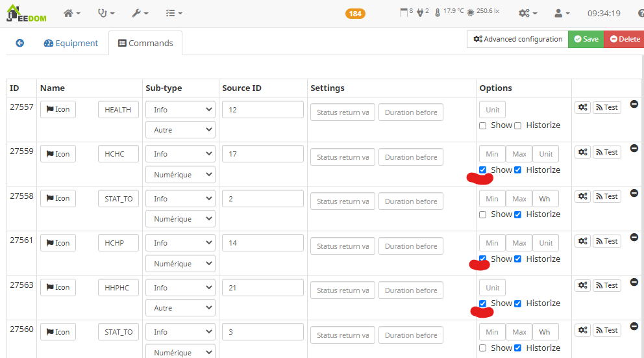Remove the HEALTH command with minus icon

click(x=634, y=104)
